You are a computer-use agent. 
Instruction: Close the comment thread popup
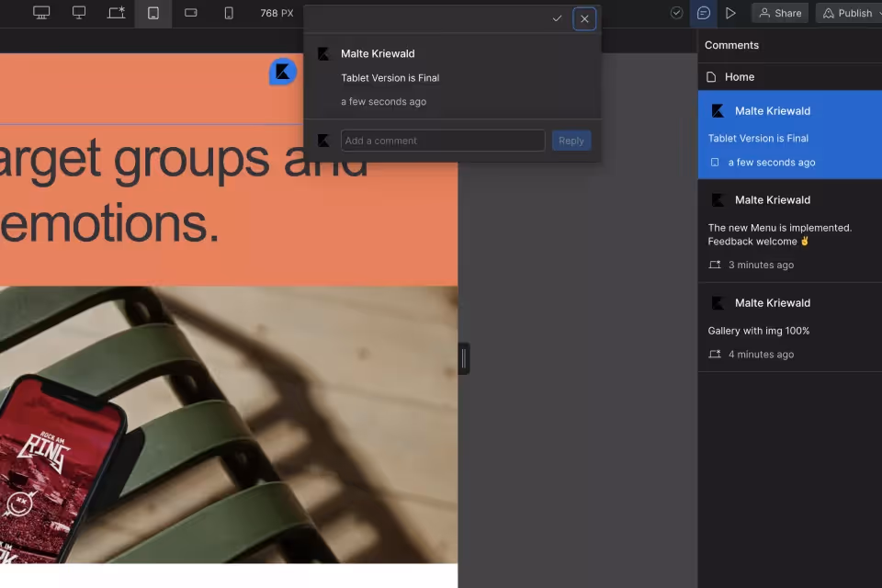tap(584, 18)
